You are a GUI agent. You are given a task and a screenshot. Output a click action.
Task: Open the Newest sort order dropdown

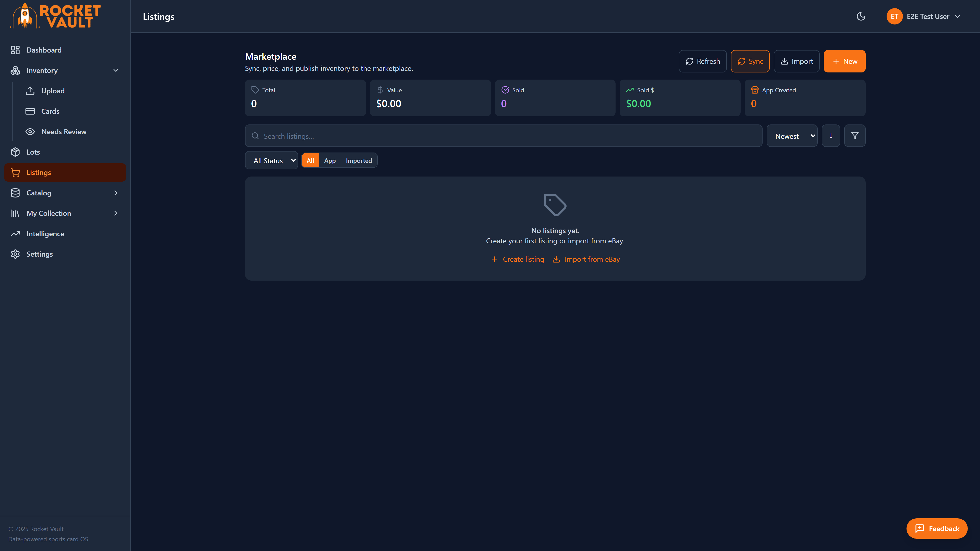(x=792, y=135)
